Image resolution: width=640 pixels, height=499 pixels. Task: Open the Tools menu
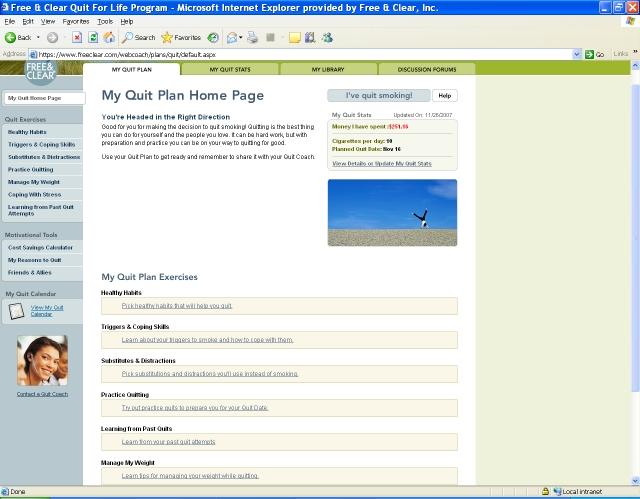click(105, 21)
